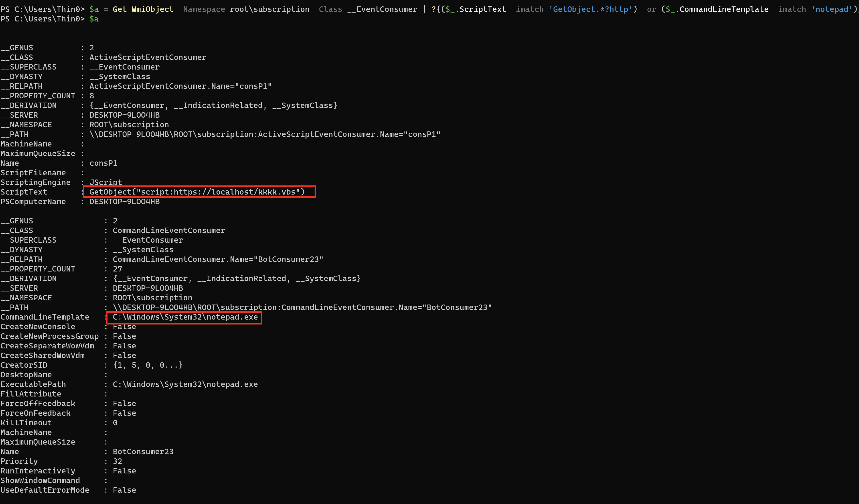Click the __RELPATH value CommandLineEventConsumer.Name="BotConsumer23"
Viewport: 859px width, 504px height.
pos(218,259)
